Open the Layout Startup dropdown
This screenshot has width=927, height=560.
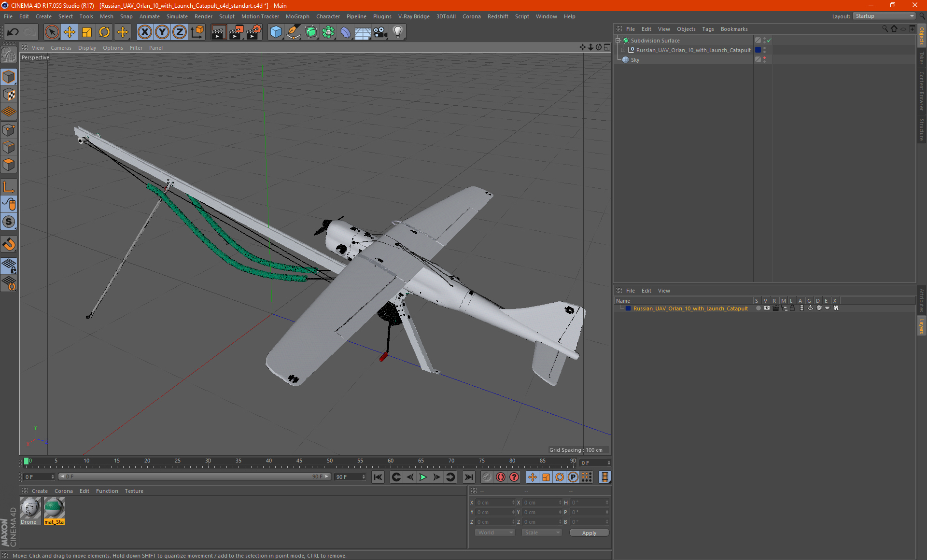(x=885, y=16)
